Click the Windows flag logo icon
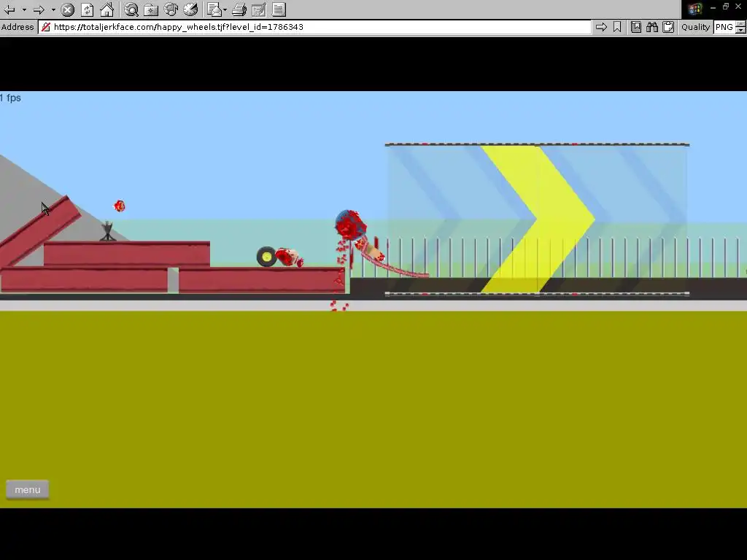The height and width of the screenshot is (560, 747). pos(694,9)
